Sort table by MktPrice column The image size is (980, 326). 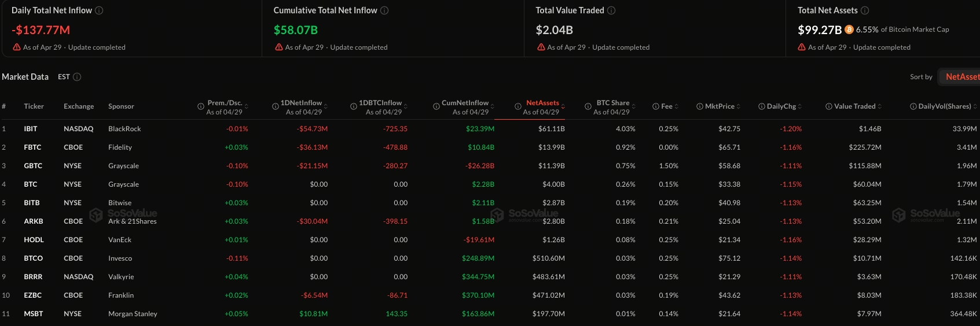tap(739, 106)
